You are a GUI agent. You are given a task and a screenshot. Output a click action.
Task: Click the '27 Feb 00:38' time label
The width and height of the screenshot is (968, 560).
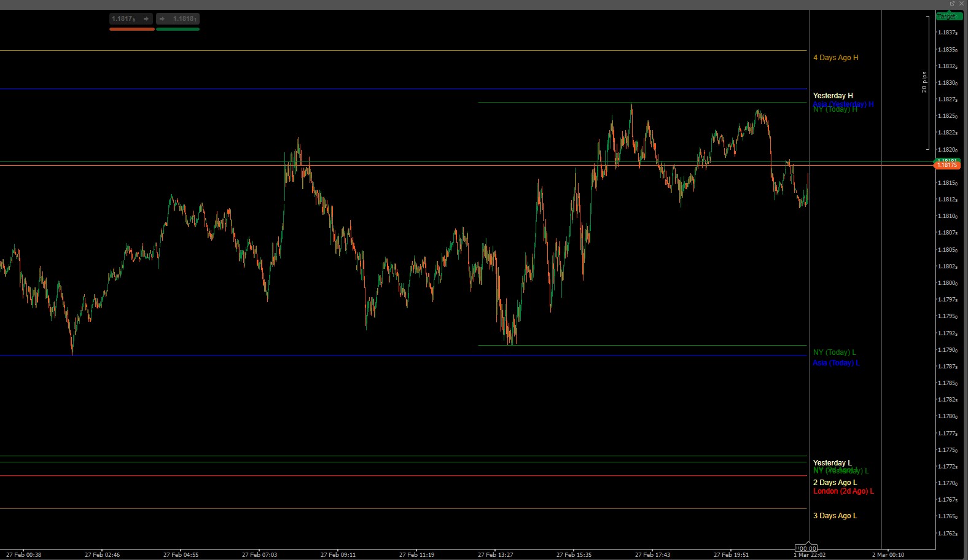tap(24, 555)
